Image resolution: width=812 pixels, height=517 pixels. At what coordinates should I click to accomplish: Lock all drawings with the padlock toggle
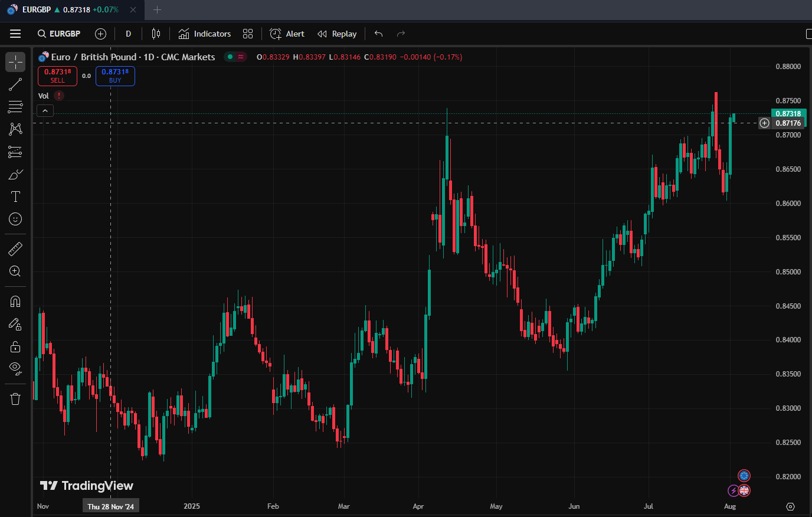pos(15,346)
